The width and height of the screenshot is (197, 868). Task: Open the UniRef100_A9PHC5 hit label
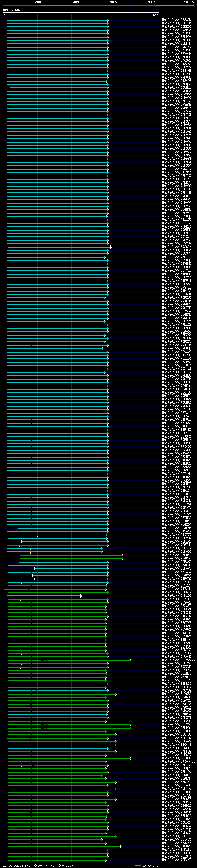point(177,91)
